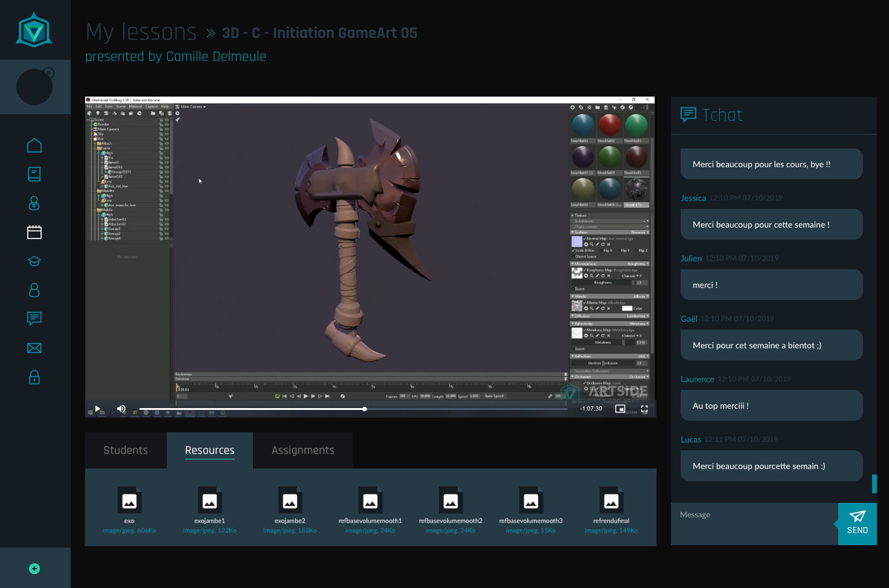Click Gaël's name in the chat
Screen dimensions: 889x588
(689, 319)
